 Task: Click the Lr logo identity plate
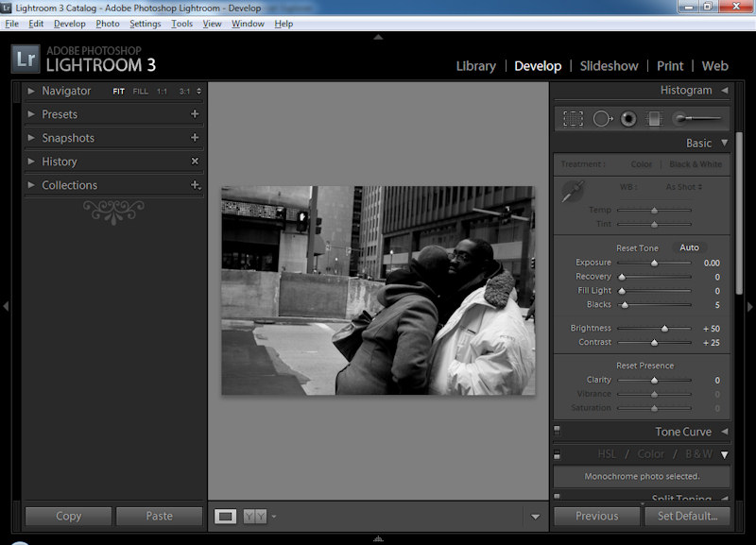click(x=26, y=60)
